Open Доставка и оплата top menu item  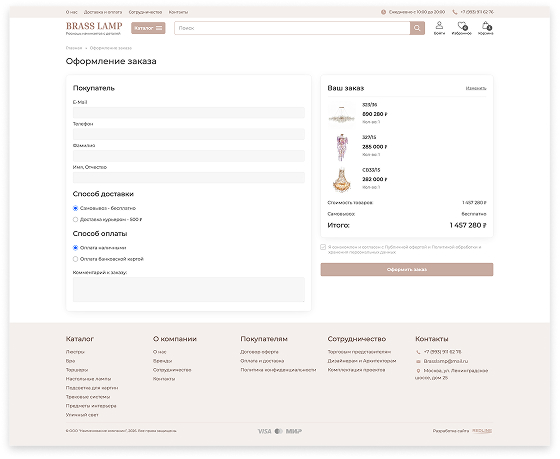[x=103, y=12]
